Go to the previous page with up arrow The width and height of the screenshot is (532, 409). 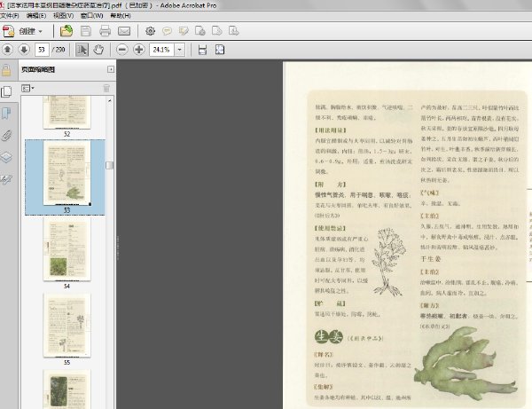point(8,50)
